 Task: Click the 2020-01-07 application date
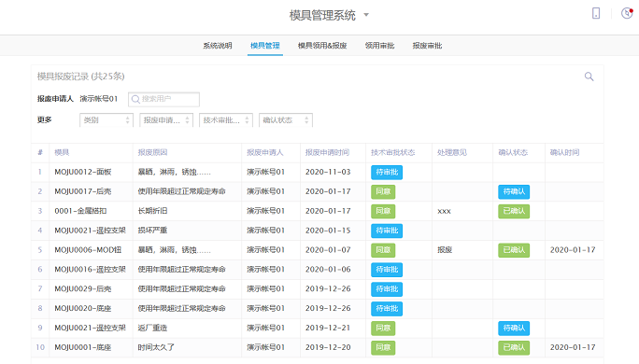pos(328,250)
